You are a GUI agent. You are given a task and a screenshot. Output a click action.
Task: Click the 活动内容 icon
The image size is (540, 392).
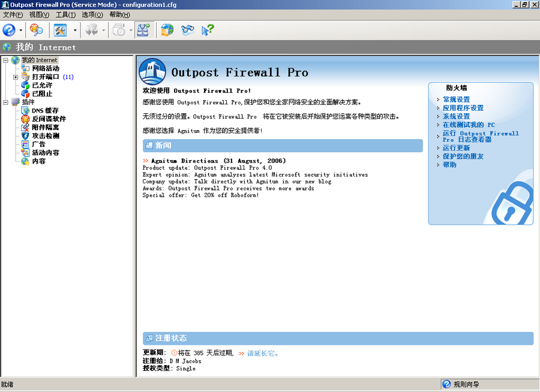click(25, 152)
